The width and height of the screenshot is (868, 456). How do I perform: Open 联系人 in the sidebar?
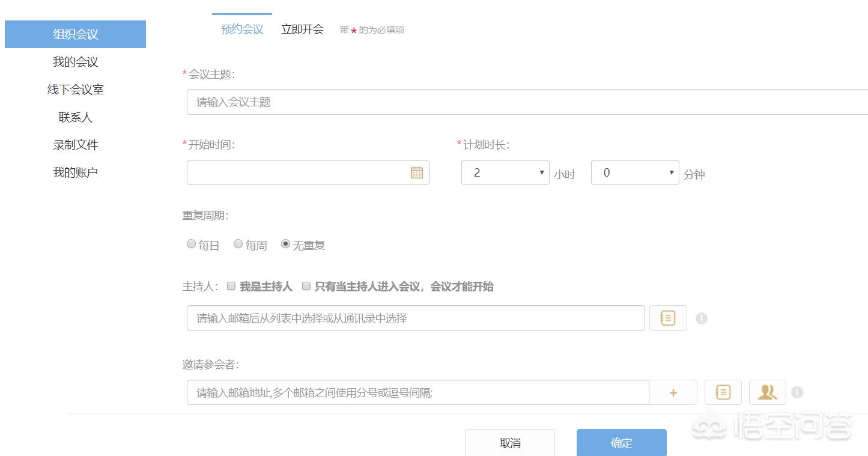point(75,117)
